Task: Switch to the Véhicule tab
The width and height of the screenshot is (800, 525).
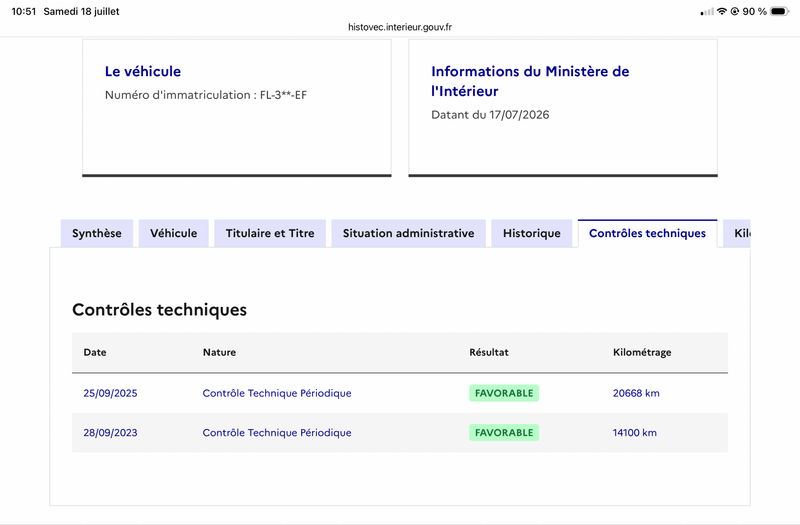Action: (x=173, y=234)
